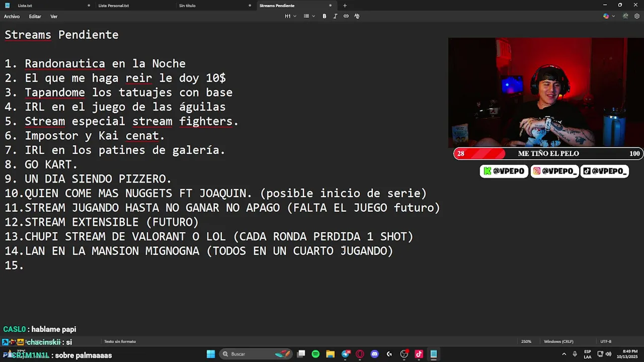Add a new Notepad tab
The width and height of the screenshot is (644, 362).
pos(345,6)
